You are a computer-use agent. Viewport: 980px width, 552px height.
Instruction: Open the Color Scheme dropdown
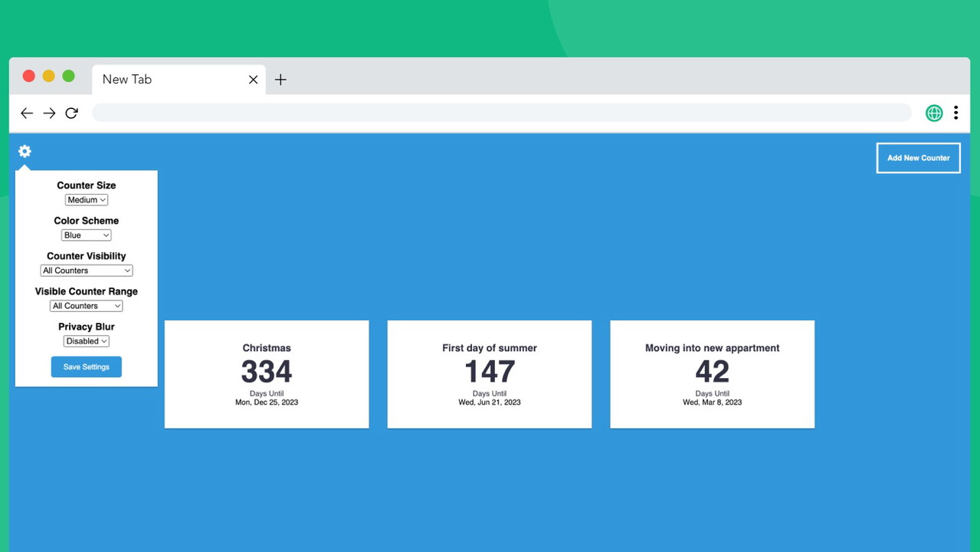pos(87,235)
